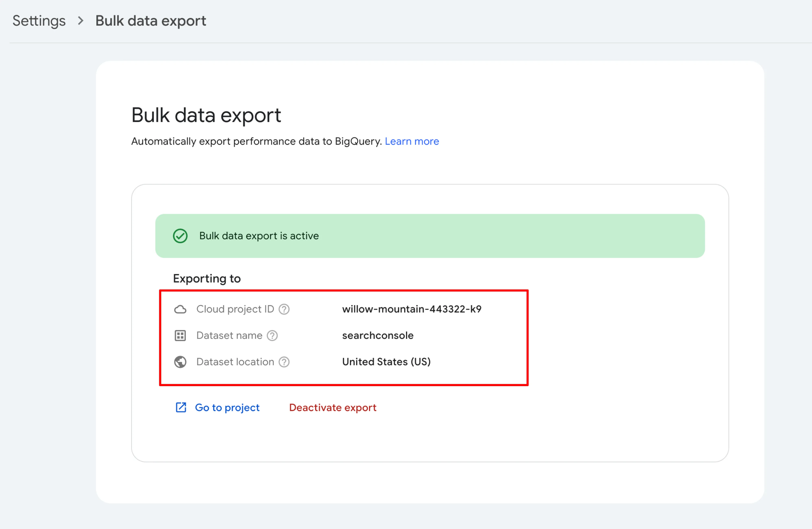The width and height of the screenshot is (812, 529).
Task: Click the Bulk data export breadcrumb
Action: click(150, 21)
